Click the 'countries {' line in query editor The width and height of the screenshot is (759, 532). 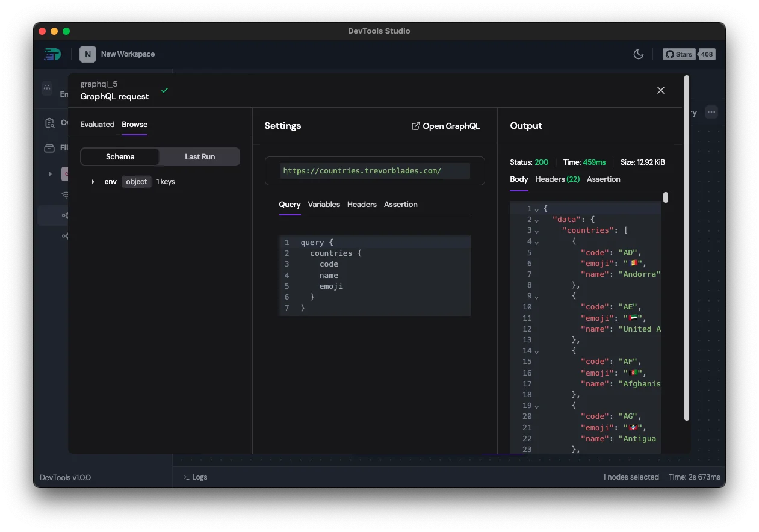[336, 253]
